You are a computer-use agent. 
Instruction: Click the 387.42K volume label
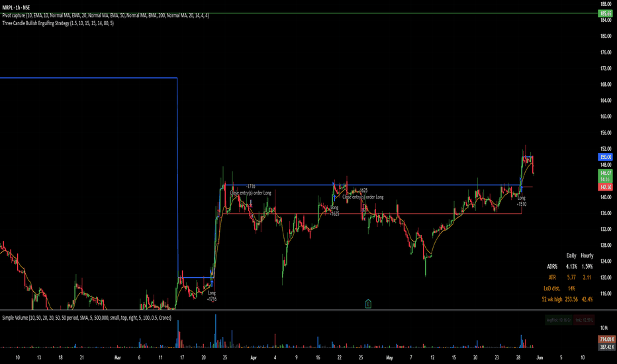click(606, 347)
